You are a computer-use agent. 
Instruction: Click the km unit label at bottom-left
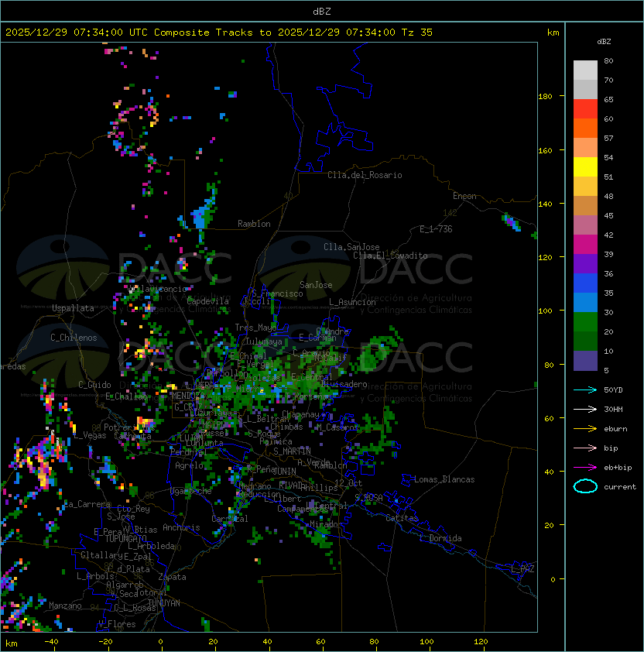coord(12,644)
